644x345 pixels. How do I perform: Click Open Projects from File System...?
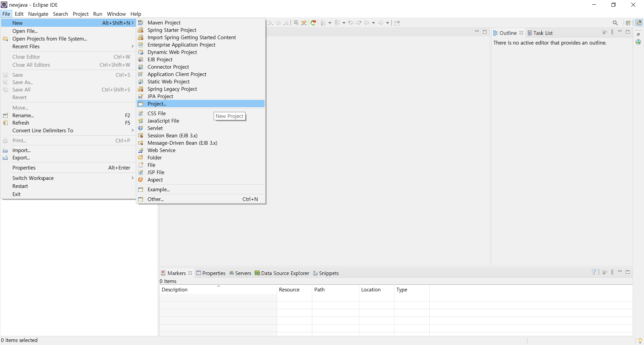point(68,39)
